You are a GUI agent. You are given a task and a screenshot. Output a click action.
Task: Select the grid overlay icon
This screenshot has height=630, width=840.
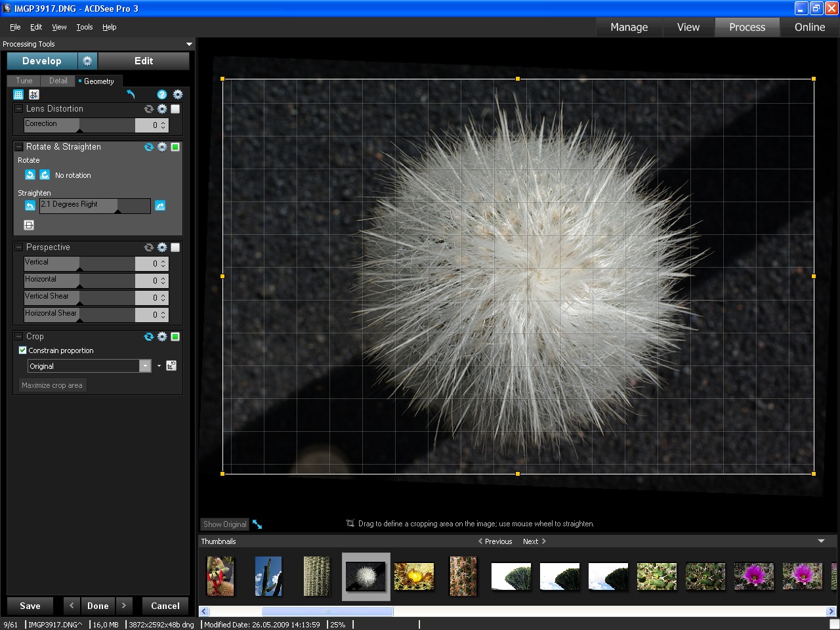click(x=18, y=94)
